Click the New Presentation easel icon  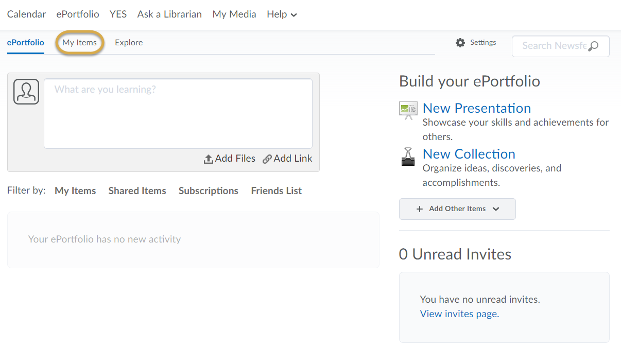tap(408, 110)
